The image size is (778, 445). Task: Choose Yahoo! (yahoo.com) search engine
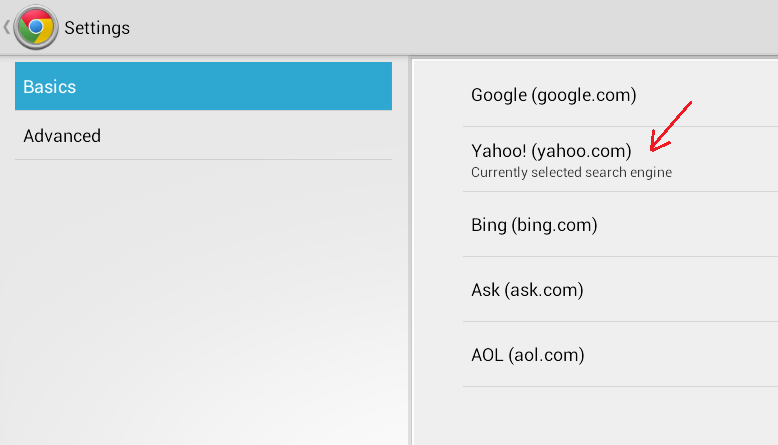point(620,159)
